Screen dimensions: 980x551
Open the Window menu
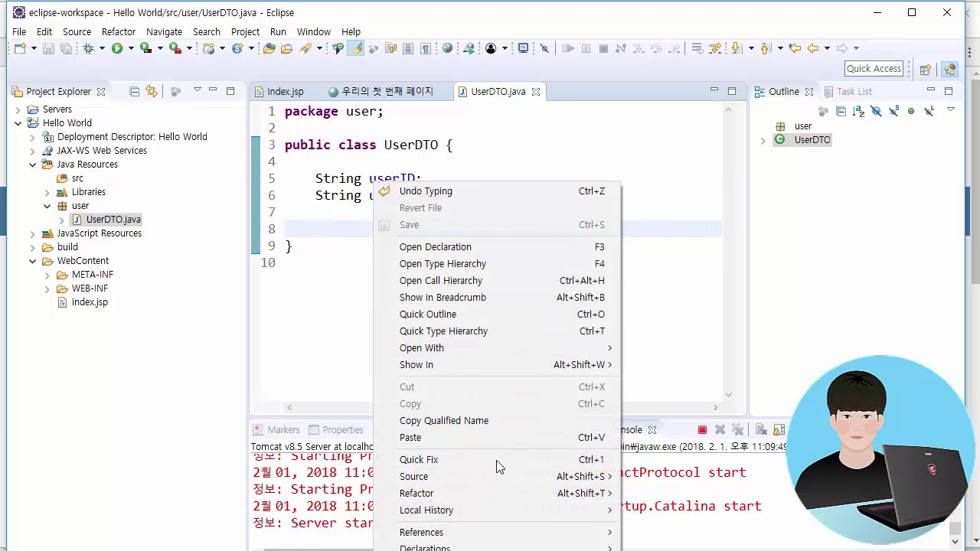[313, 31]
